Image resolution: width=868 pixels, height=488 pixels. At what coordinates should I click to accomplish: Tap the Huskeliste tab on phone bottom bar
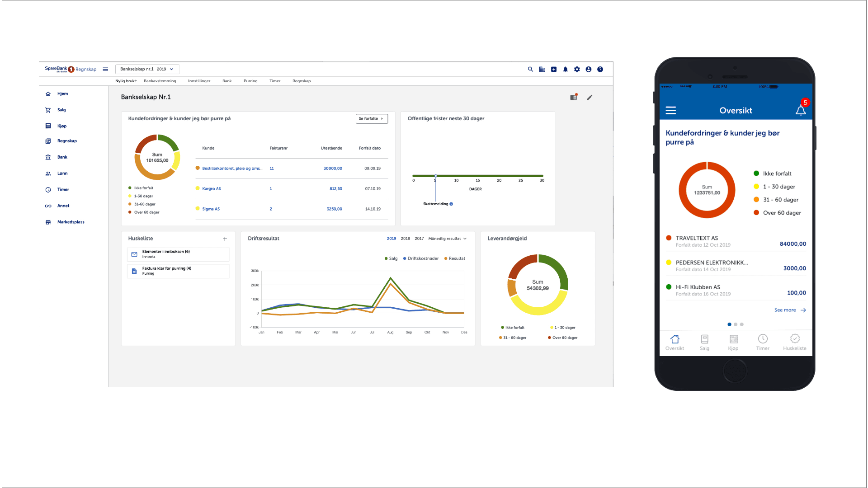(x=795, y=343)
